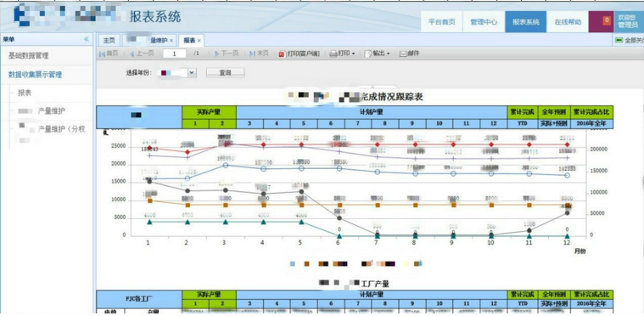Click the 查询 query button

225,73
